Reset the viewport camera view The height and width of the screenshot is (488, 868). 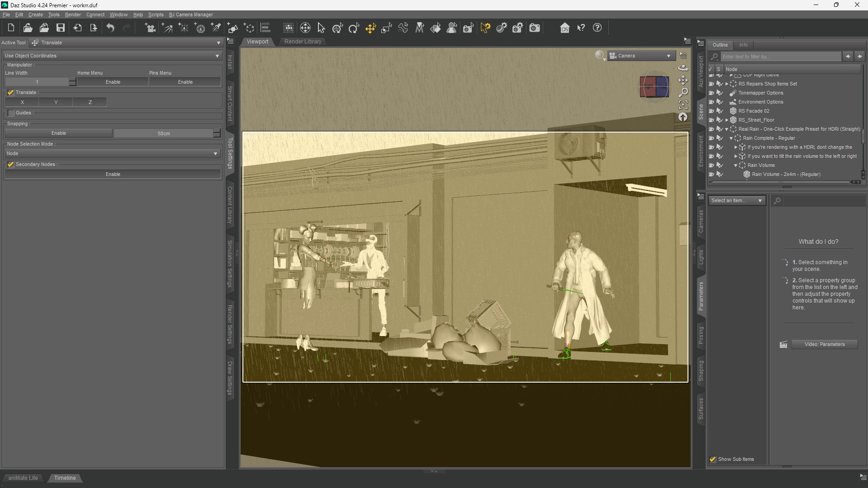pyautogui.click(x=683, y=117)
